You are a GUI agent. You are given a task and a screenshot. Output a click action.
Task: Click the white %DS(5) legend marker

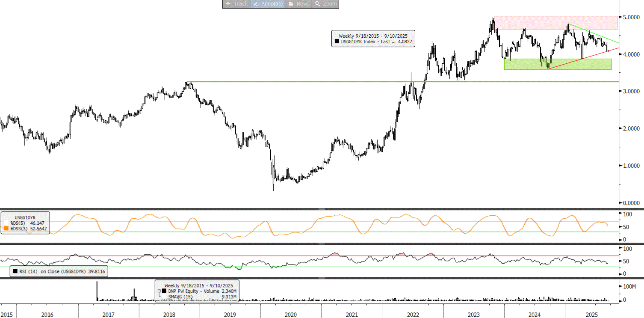pyautogui.click(x=6, y=223)
